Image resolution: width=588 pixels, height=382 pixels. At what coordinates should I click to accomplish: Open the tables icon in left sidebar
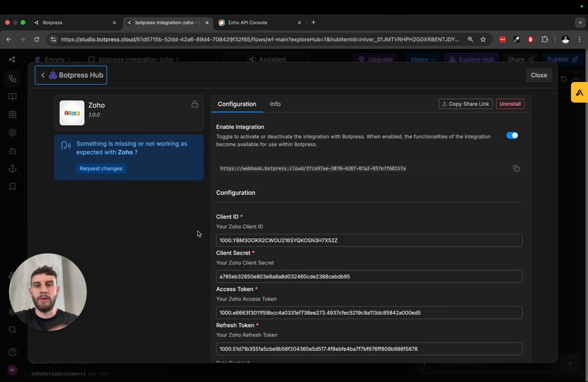click(12, 114)
